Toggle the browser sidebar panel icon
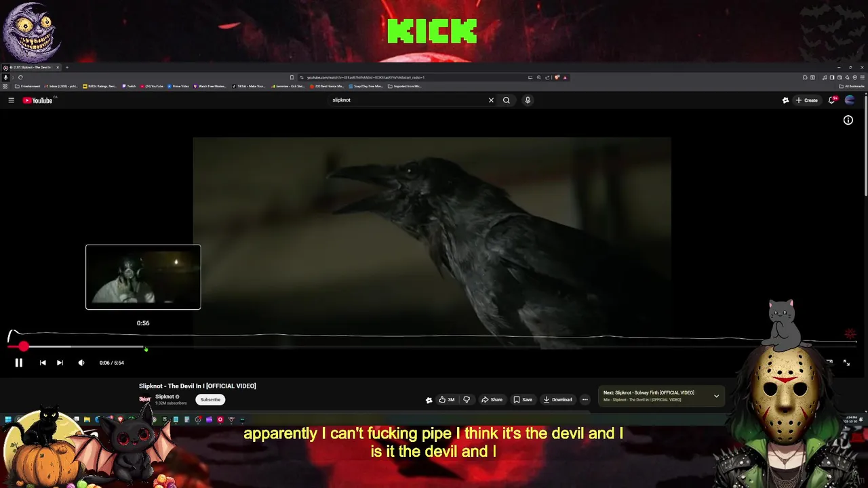The width and height of the screenshot is (868, 488). pyautogui.click(x=832, y=77)
